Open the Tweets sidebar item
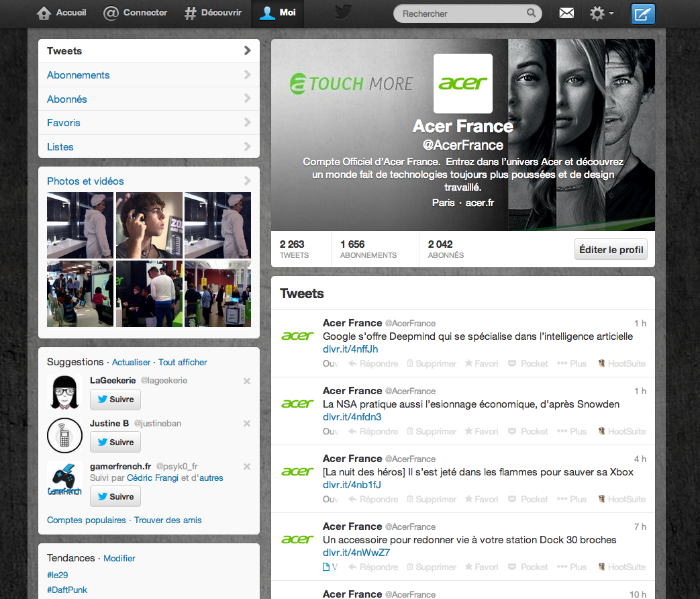Viewport: 700px width, 599px height. [149, 51]
